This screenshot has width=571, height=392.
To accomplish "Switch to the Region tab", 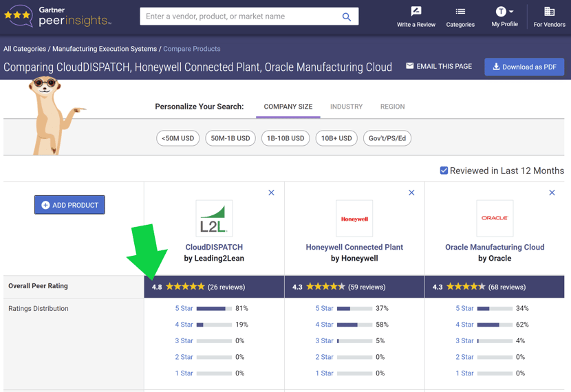I will 393,107.
